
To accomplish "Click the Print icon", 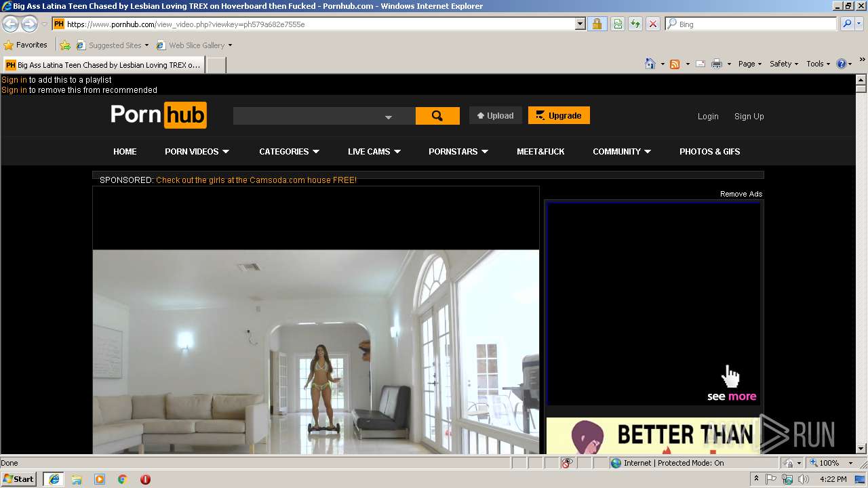I will point(717,64).
